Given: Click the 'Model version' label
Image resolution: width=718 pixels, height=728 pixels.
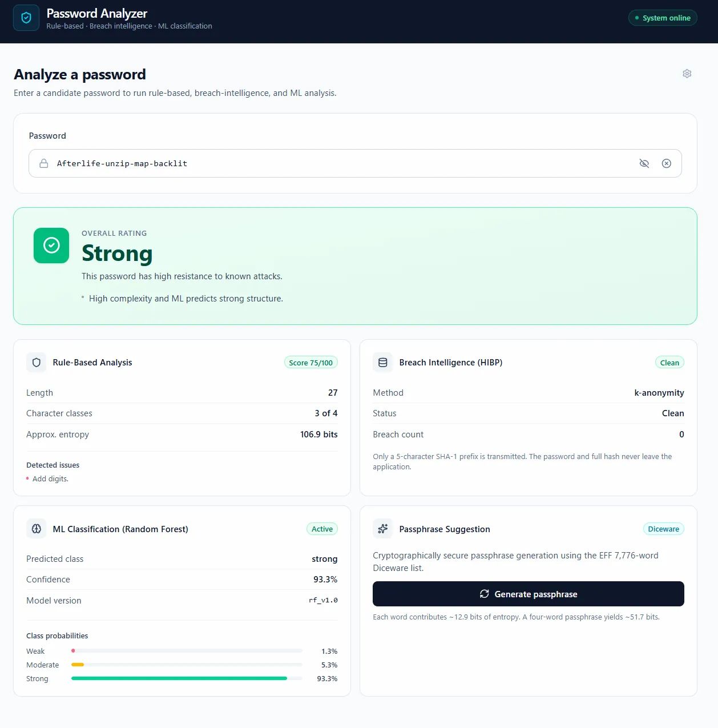Looking at the screenshot, I should coord(54,601).
